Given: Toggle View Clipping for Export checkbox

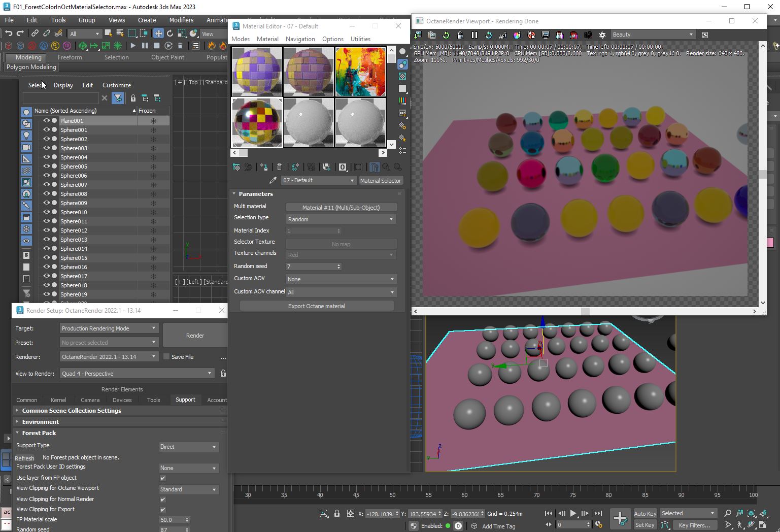Looking at the screenshot, I should [x=163, y=510].
